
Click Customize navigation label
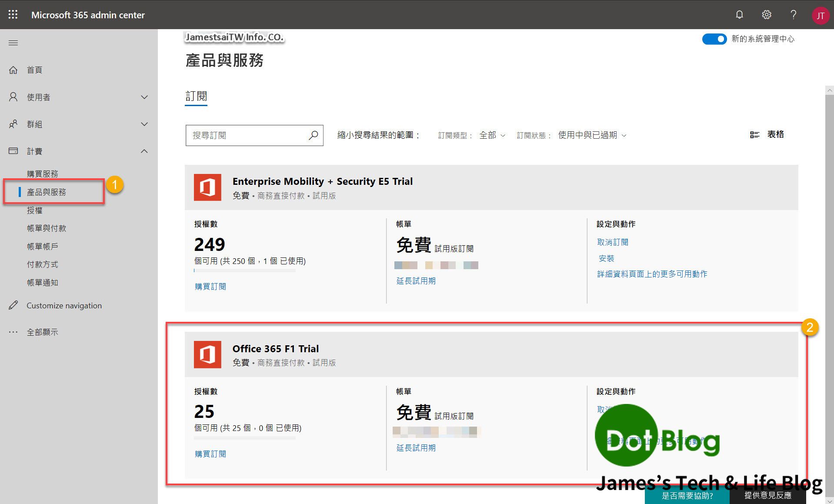click(64, 305)
